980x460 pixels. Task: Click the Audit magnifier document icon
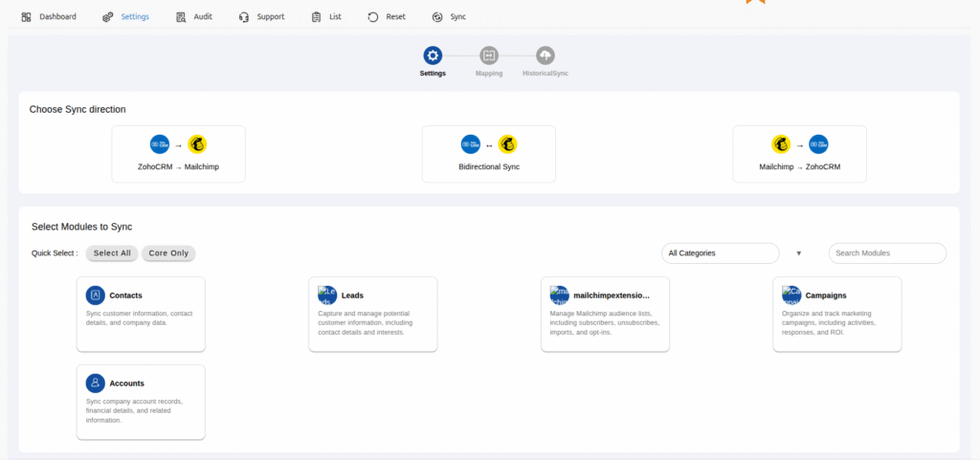[x=181, y=17]
